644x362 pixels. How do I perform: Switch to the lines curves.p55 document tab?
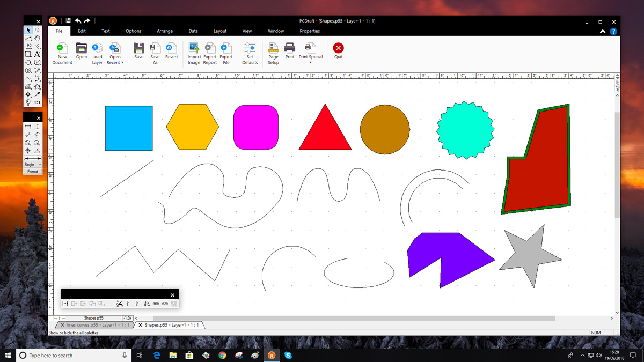coord(97,325)
